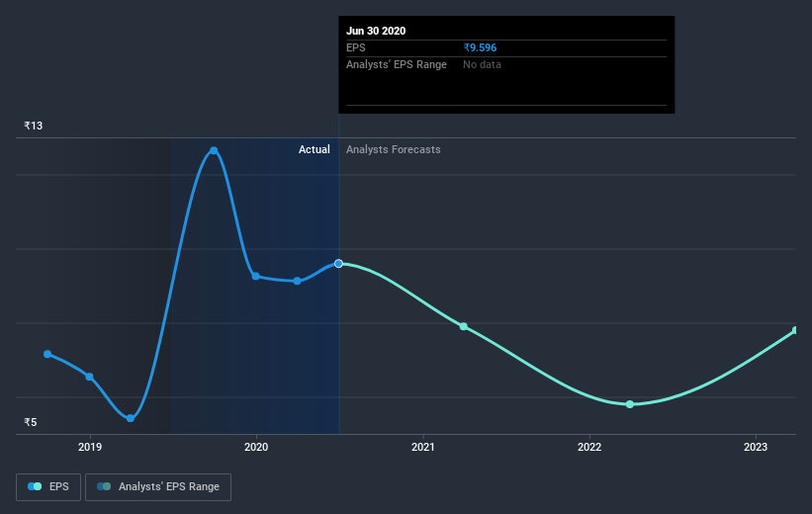This screenshot has height=514, width=812.
Task: Toggle the Analysts' EPS Range legend
Action: (158, 486)
